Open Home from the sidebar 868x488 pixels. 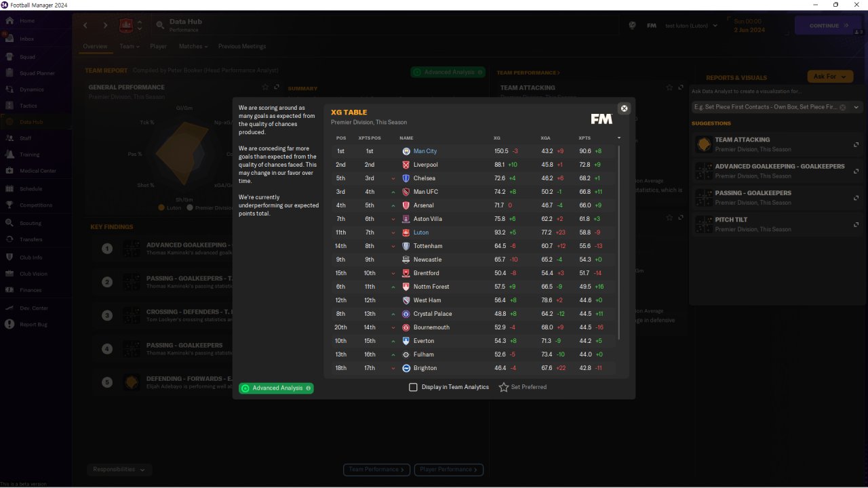tap(27, 21)
